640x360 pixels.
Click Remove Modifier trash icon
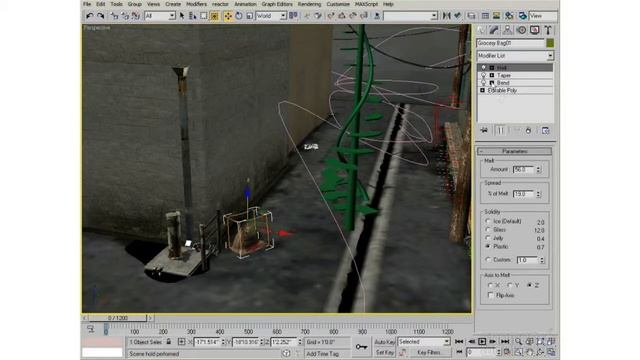point(529,131)
